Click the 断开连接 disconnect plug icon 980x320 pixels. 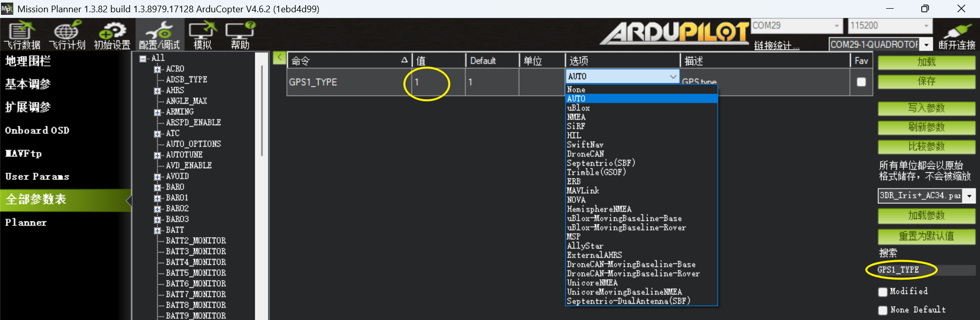click(957, 35)
